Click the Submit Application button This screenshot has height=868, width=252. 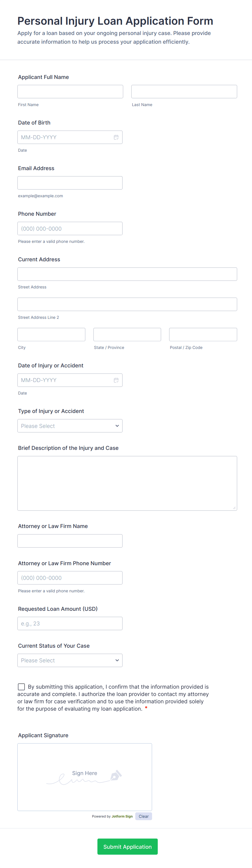127,847
